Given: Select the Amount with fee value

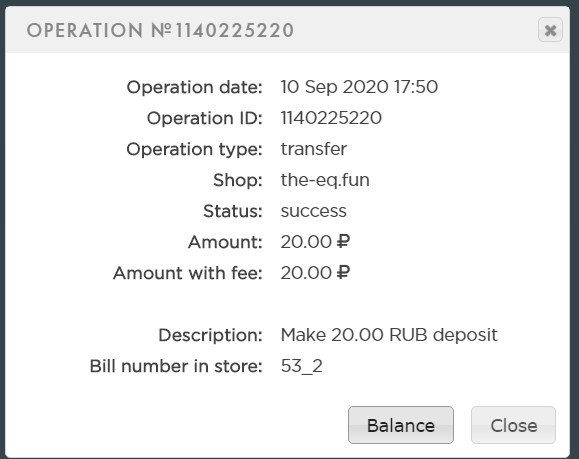Looking at the screenshot, I should 315,273.
